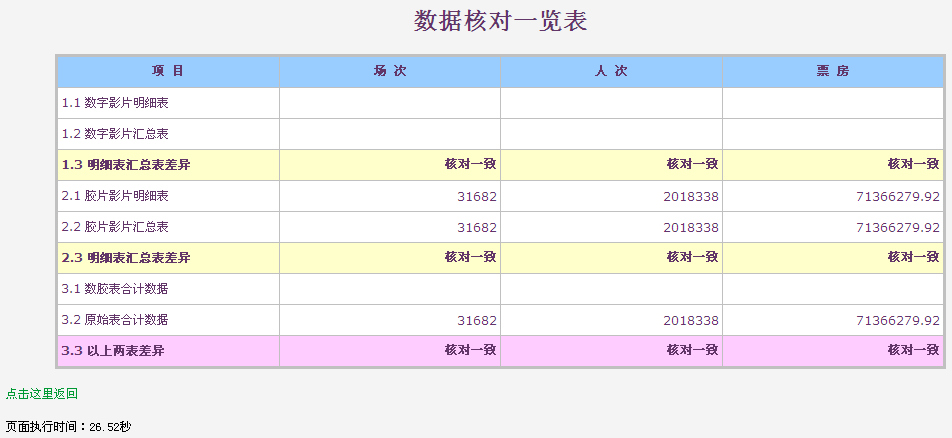Click 核对一致 under 人次 in row 2.3

[x=692, y=257]
